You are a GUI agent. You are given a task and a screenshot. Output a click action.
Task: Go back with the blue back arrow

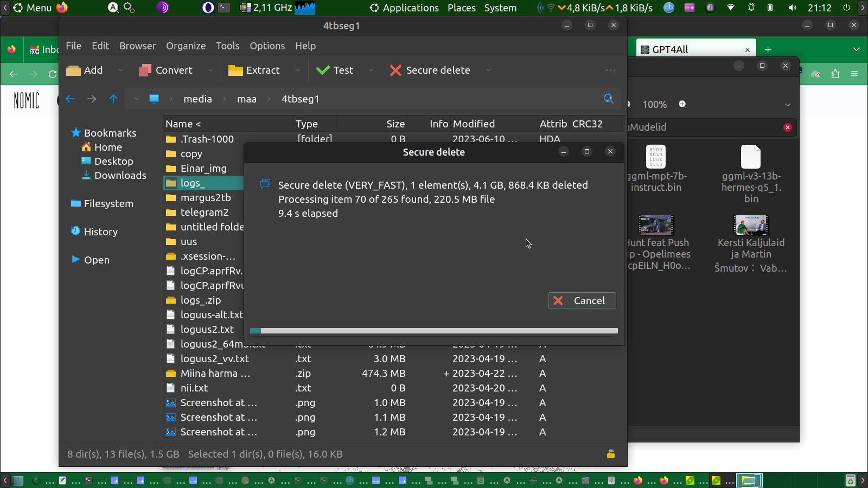[x=70, y=99]
